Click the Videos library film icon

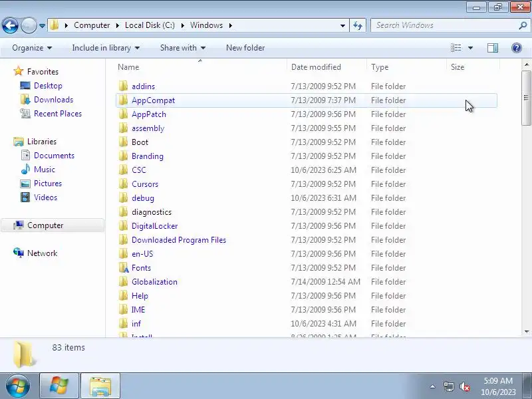click(25, 197)
